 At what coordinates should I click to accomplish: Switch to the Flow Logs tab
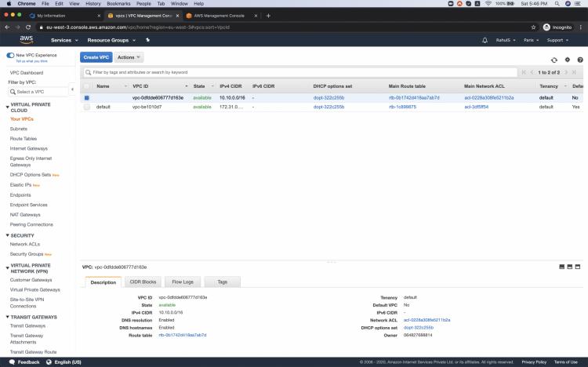pyautogui.click(x=183, y=282)
